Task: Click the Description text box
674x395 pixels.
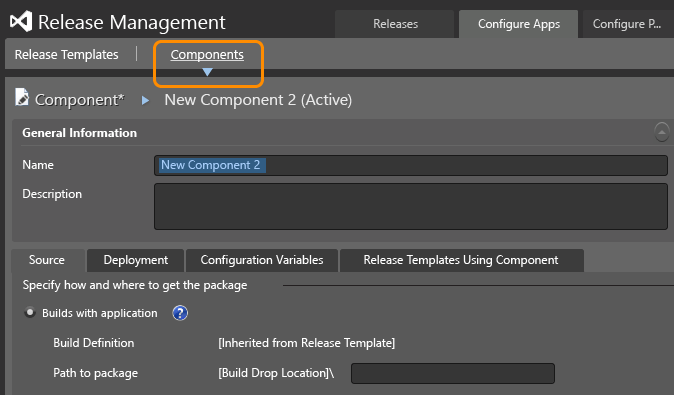Action: (411, 206)
